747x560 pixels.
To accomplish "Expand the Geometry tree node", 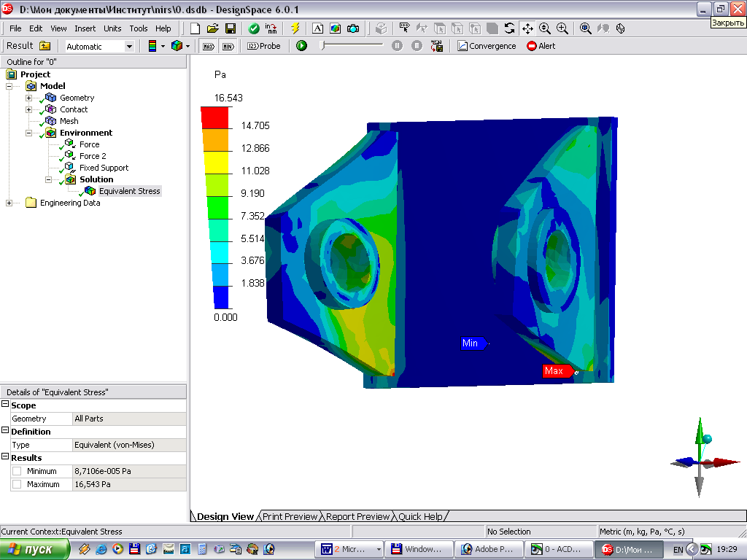I will pyautogui.click(x=29, y=98).
